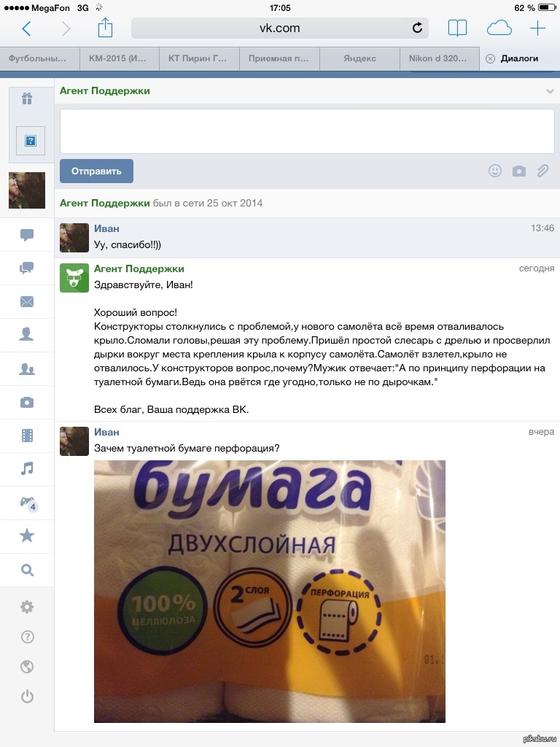Focus the message text input field

pos(307,131)
